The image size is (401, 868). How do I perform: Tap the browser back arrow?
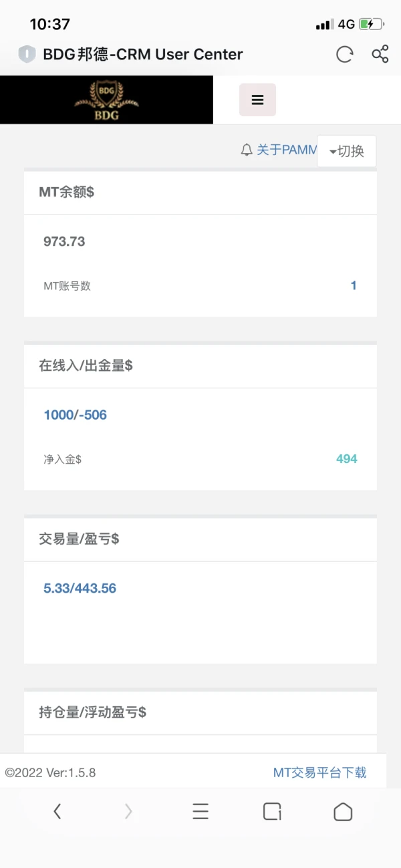pos(57,811)
